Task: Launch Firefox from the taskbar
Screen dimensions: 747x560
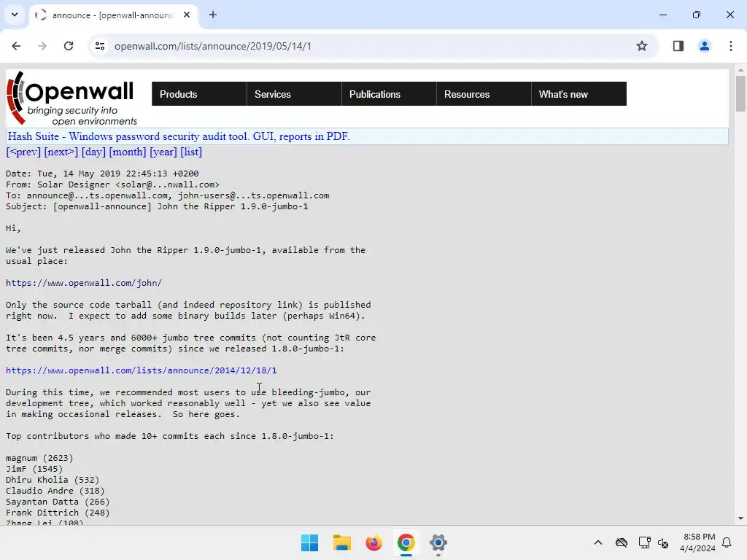Action: pos(374,542)
